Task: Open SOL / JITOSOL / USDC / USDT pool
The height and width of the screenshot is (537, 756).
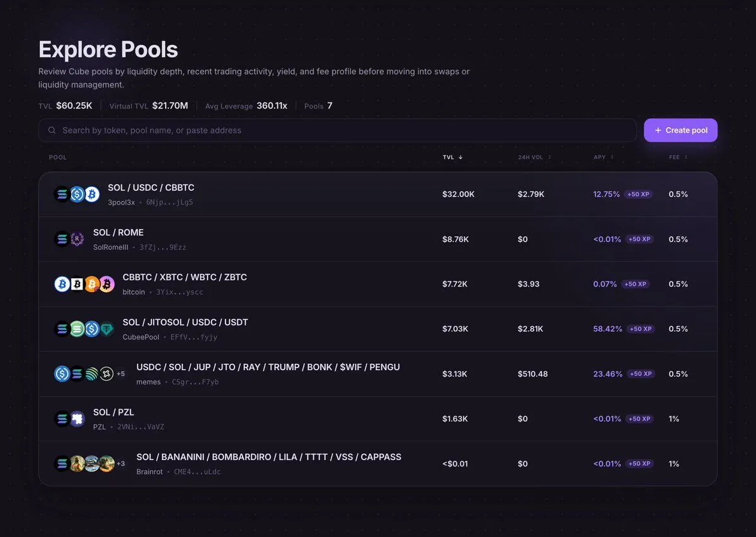Action: (x=378, y=329)
